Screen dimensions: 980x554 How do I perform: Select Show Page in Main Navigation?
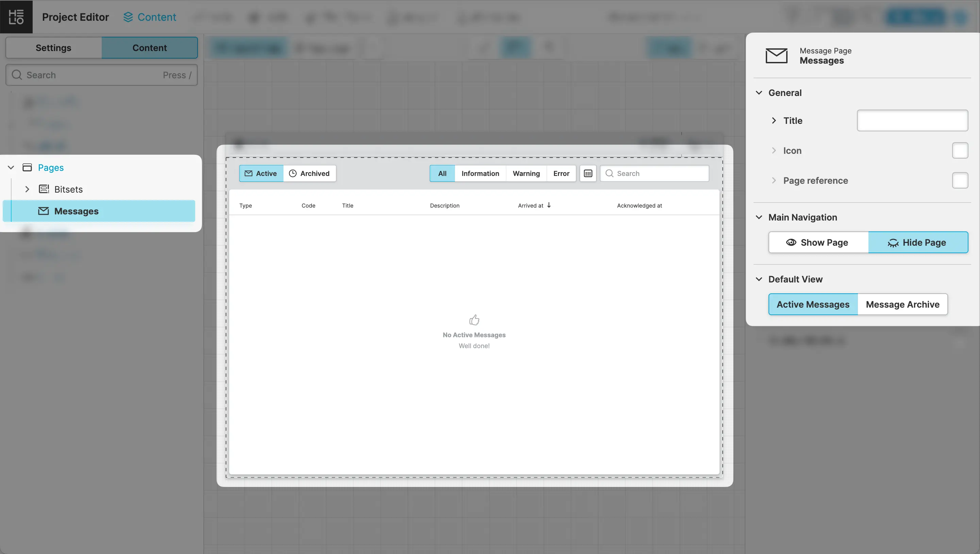818,243
